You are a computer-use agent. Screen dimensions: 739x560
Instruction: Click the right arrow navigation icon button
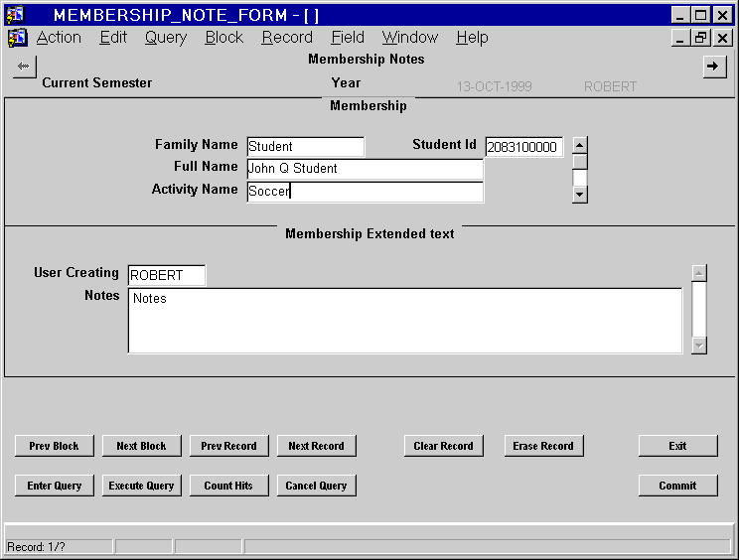pos(714,67)
